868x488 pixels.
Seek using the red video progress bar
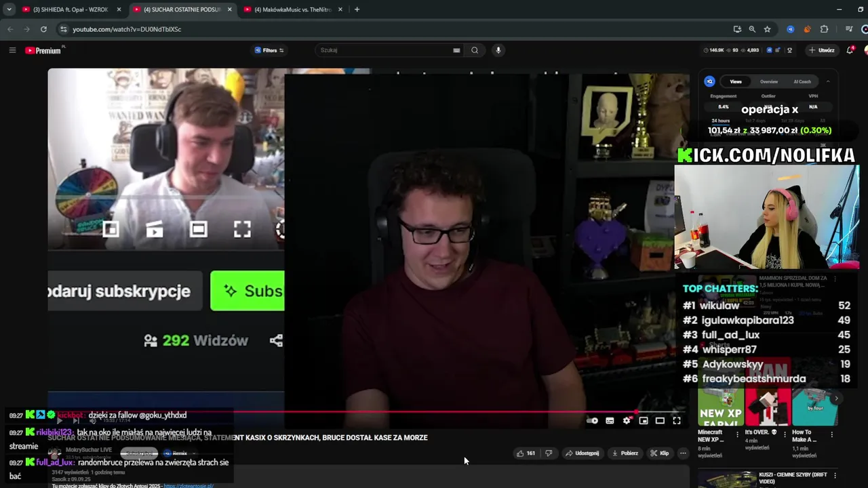366,411
